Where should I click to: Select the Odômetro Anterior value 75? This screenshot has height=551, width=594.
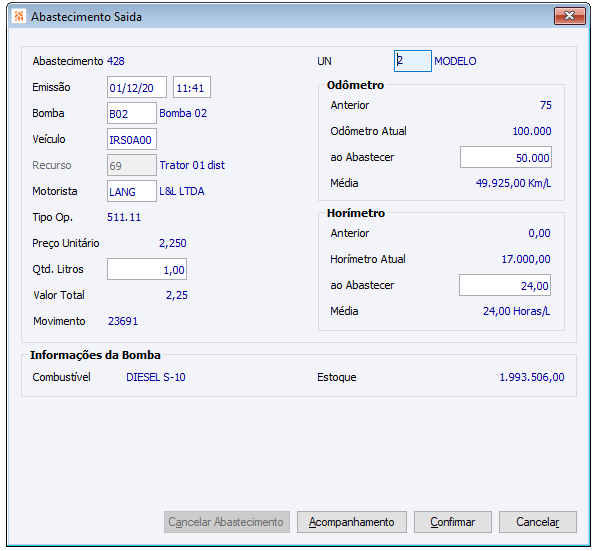546,105
